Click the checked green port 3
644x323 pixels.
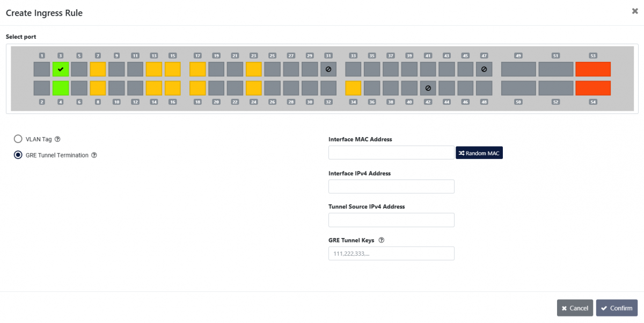click(x=61, y=69)
